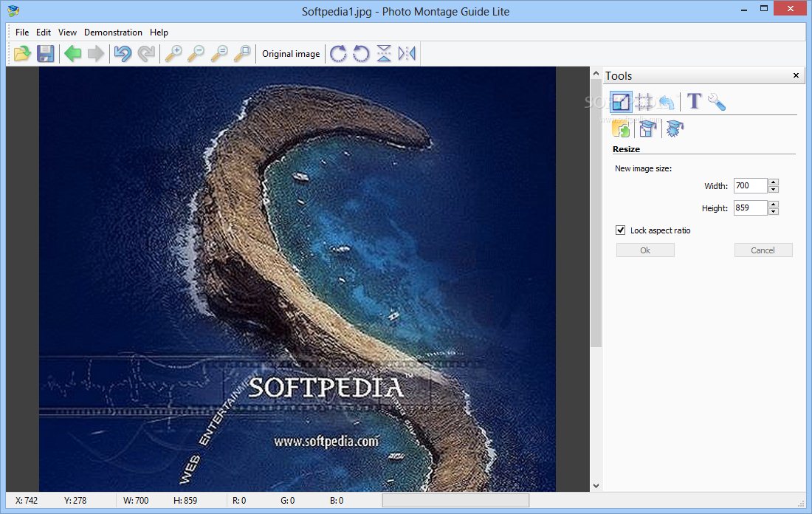
Task: Mirror the image horizontally
Action: click(x=407, y=53)
